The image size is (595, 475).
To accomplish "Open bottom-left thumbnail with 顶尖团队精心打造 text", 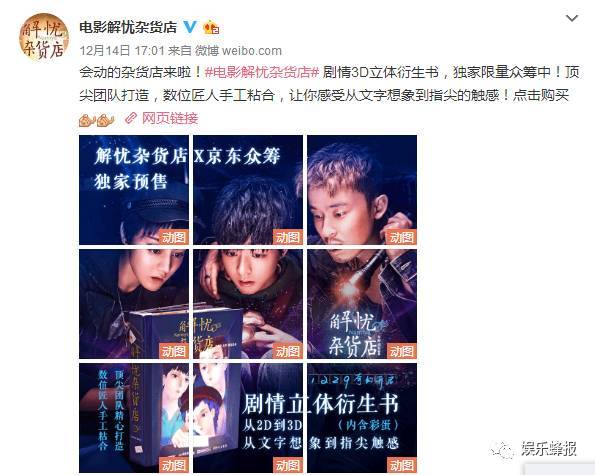I will [x=134, y=418].
